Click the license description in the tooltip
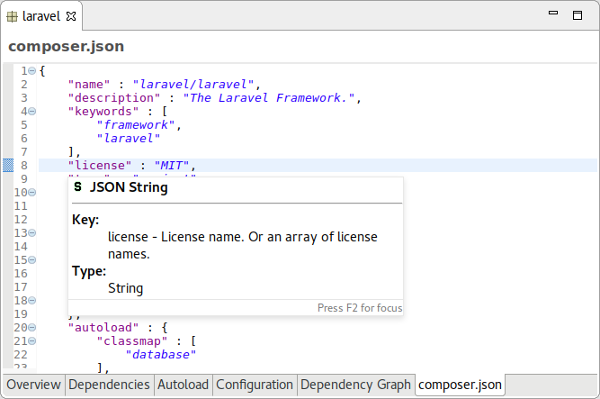This screenshot has height=399, width=600. click(243, 245)
